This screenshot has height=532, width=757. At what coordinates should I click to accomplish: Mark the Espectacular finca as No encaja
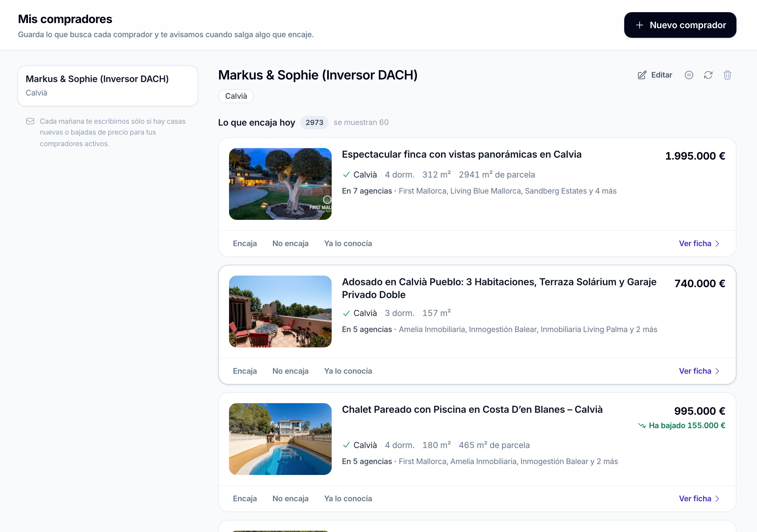coord(290,244)
